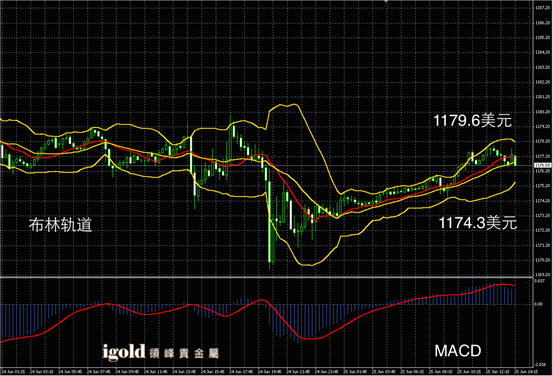Click the 領峰貴金屬 brand text
The width and height of the screenshot is (553, 376).
pos(184,353)
